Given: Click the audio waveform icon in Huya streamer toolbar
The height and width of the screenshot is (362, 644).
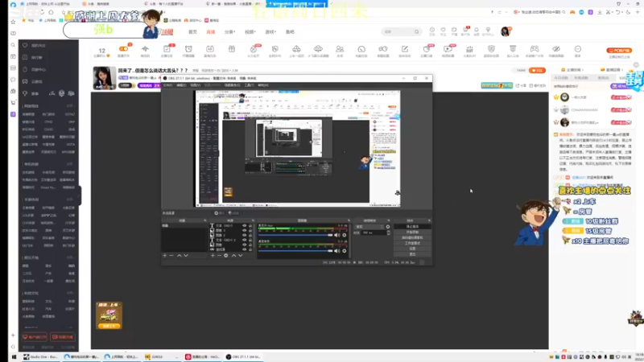Looking at the screenshot, I should [145, 49].
